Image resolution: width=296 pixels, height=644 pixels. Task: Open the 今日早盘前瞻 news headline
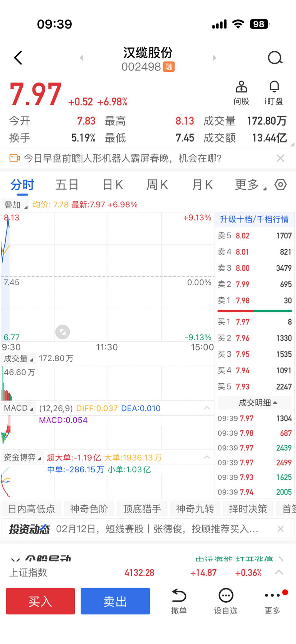pos(123,158)
